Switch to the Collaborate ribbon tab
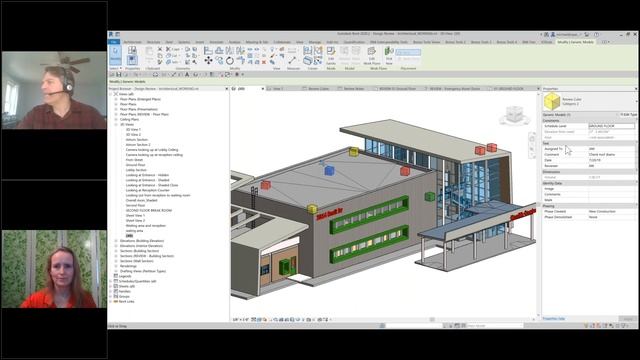Screen dimensions: 640x360 coord(282,42)
